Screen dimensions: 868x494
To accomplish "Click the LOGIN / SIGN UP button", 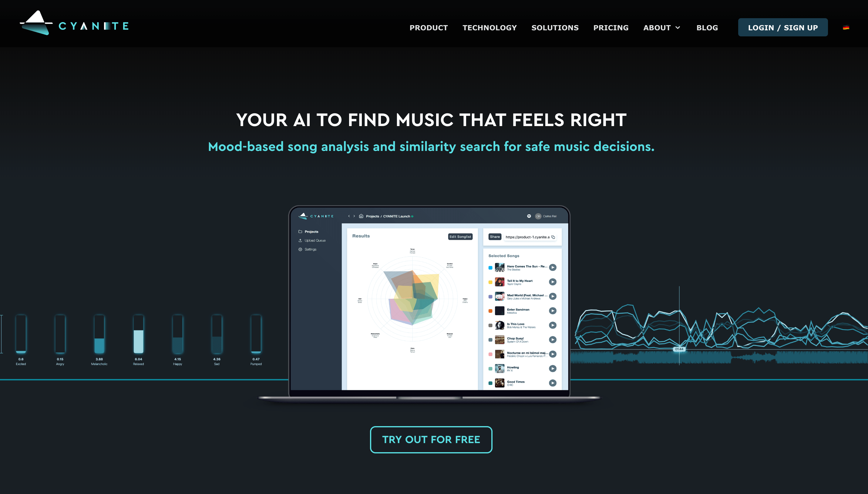I will tap(783, 27).
